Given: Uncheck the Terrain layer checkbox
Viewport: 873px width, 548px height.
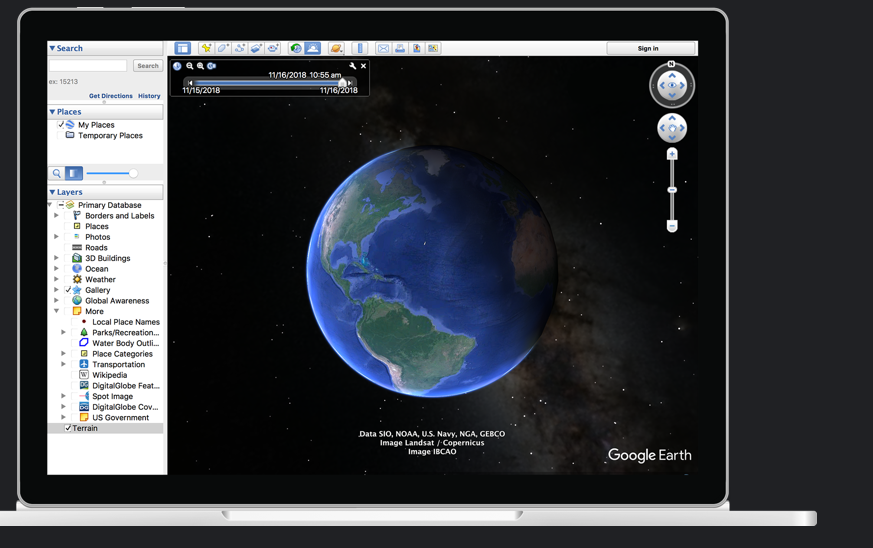Looking at the screenshot, I should coord(68,428).
